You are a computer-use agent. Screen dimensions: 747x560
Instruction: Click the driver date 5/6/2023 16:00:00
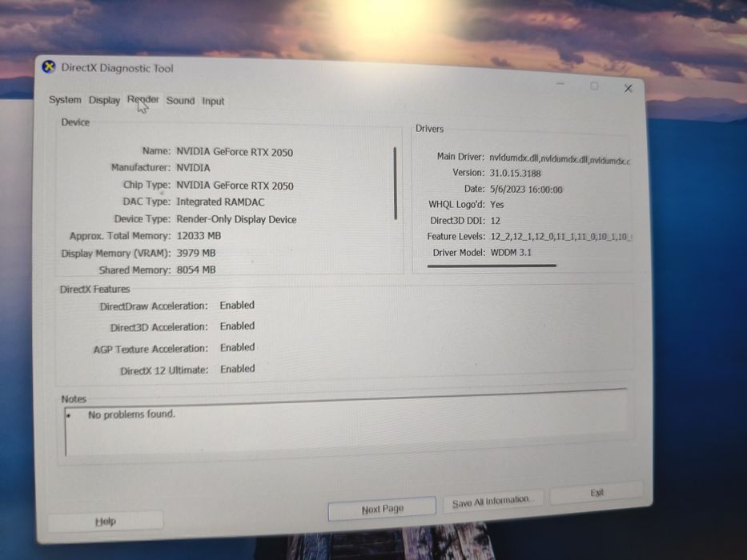click(526, 190)
